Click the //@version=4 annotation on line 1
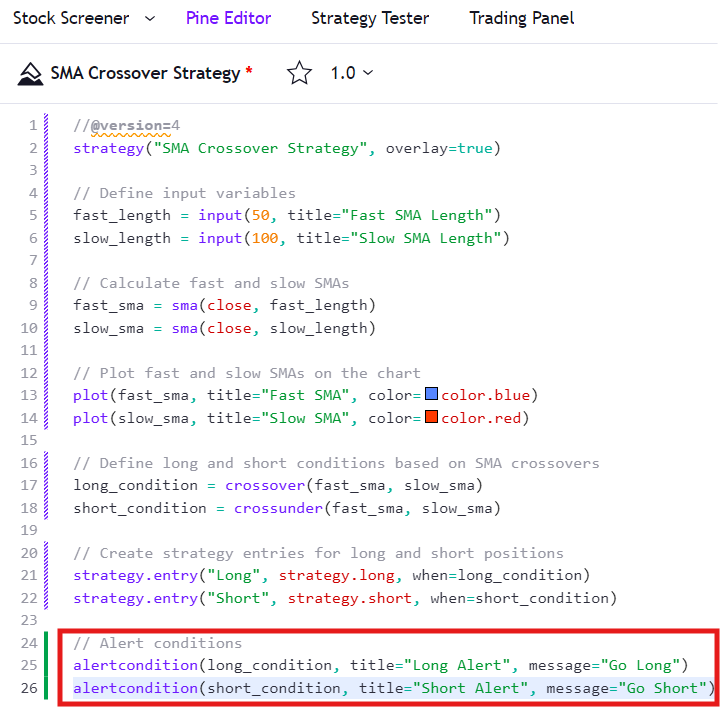 (127, 125)
